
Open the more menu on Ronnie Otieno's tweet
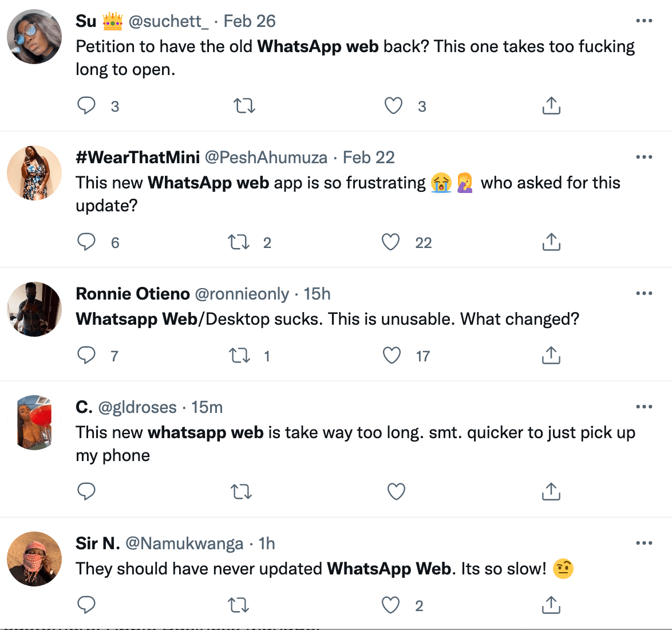tap(644, 293)
